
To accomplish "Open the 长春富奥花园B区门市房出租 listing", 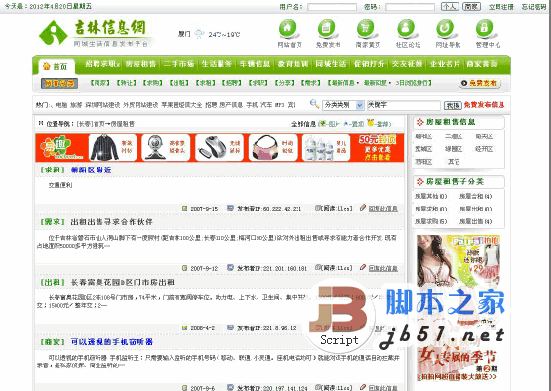I will 123,282.
